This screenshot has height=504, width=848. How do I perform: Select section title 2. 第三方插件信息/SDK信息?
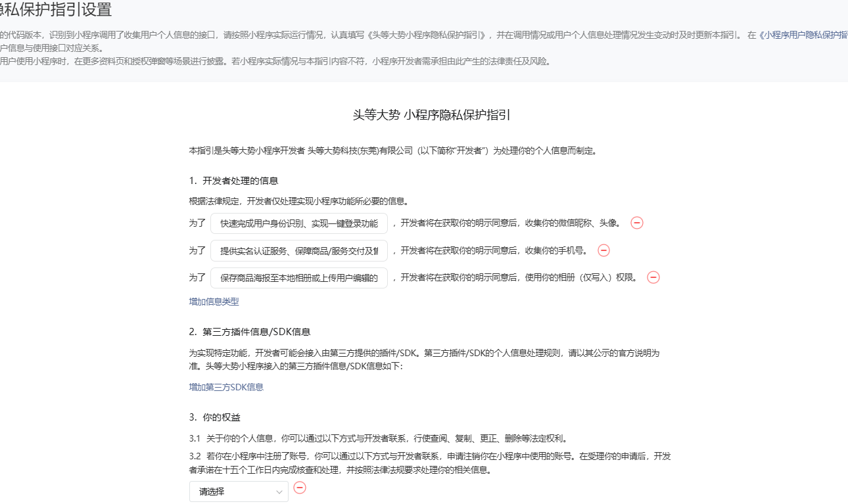click(x=250, y=332)
